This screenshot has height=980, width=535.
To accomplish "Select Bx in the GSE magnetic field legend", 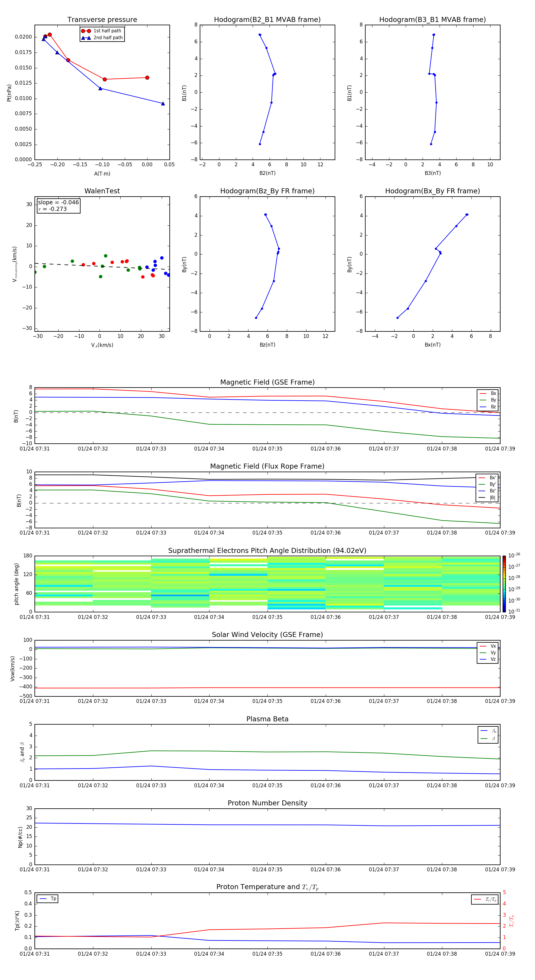I will [x=488, y=393].
